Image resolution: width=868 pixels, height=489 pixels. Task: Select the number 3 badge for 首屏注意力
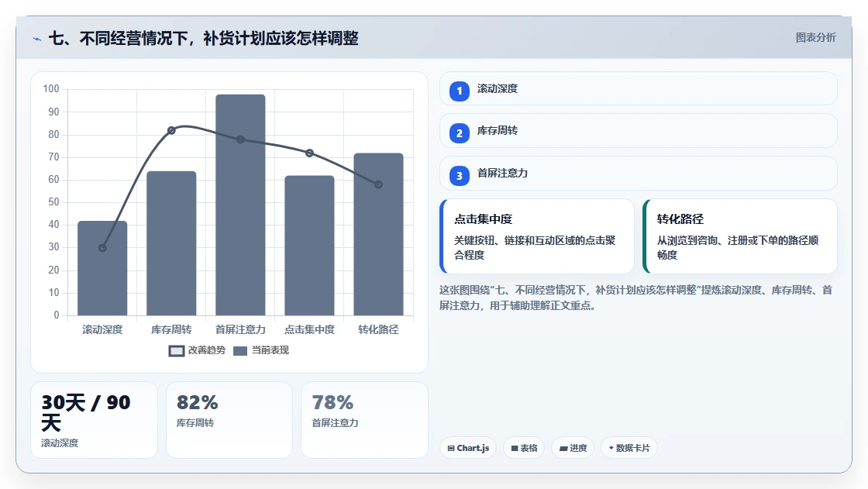(x=459, y=176)
